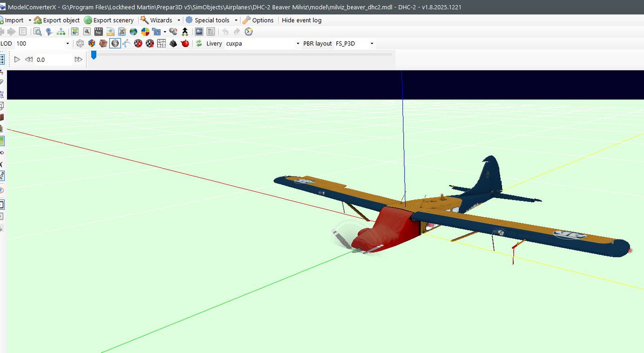644x353 pixels.
Task: Click the blue animation slider handle
Action: (94, 55)
